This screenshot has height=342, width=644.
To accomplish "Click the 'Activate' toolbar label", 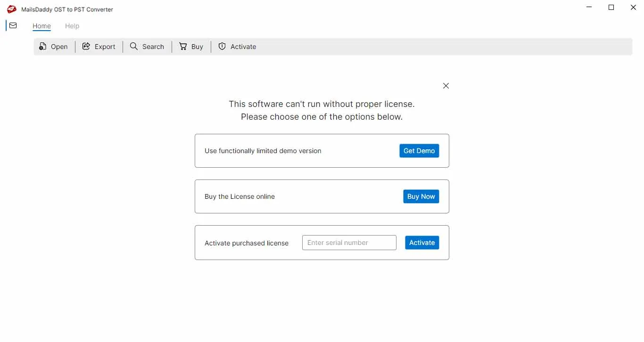I will 243,47.
